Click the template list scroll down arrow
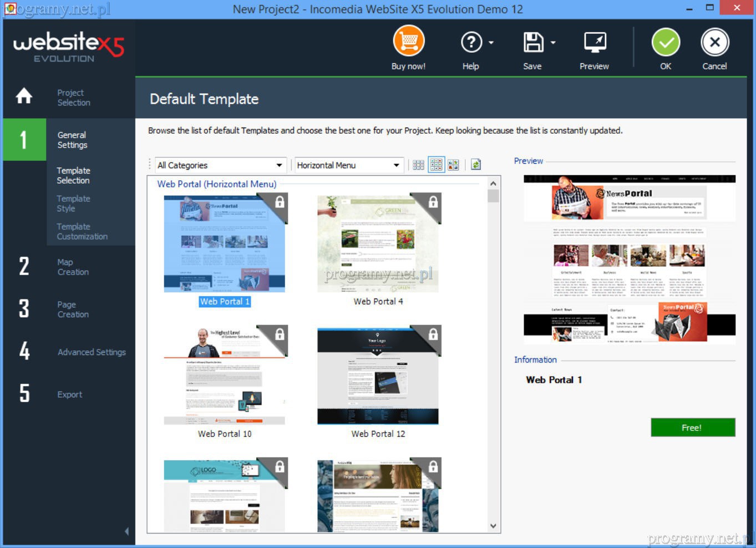The image size is (756, 548). pos(493,526)
